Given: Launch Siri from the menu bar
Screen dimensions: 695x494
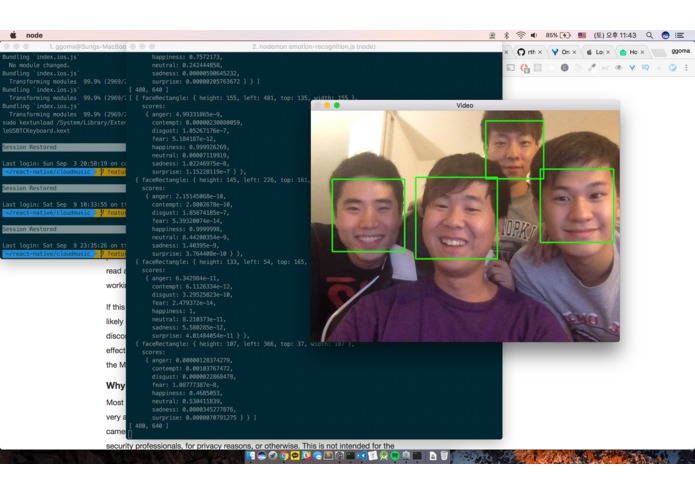Looking at the screenshot, I should pyautogui.click(x=665, y=35).
